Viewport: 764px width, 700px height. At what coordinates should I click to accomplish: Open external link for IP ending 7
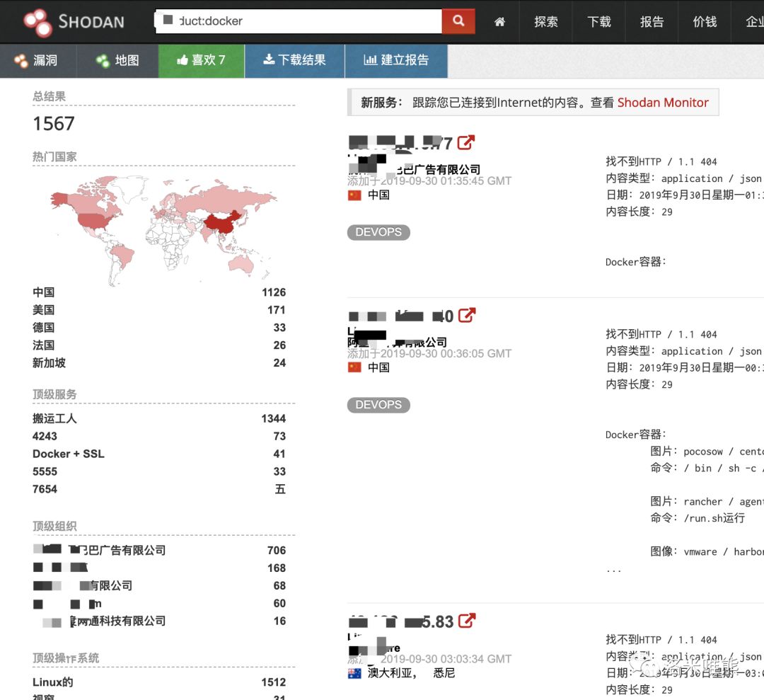pos(466,142)
